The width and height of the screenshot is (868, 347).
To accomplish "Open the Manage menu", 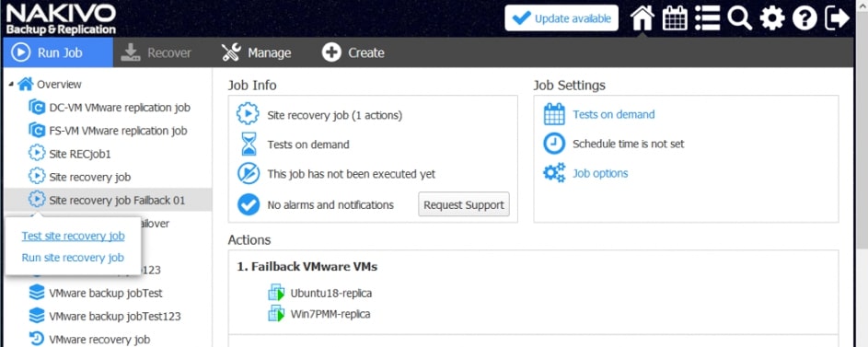I will (256, 52).
